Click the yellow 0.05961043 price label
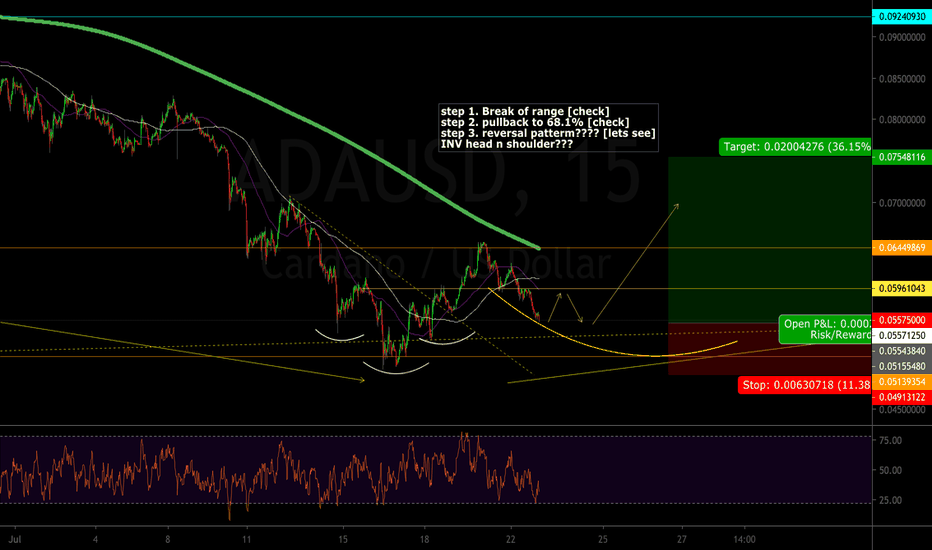The width and height of the screenshot is (932, 550). (902, 288)
